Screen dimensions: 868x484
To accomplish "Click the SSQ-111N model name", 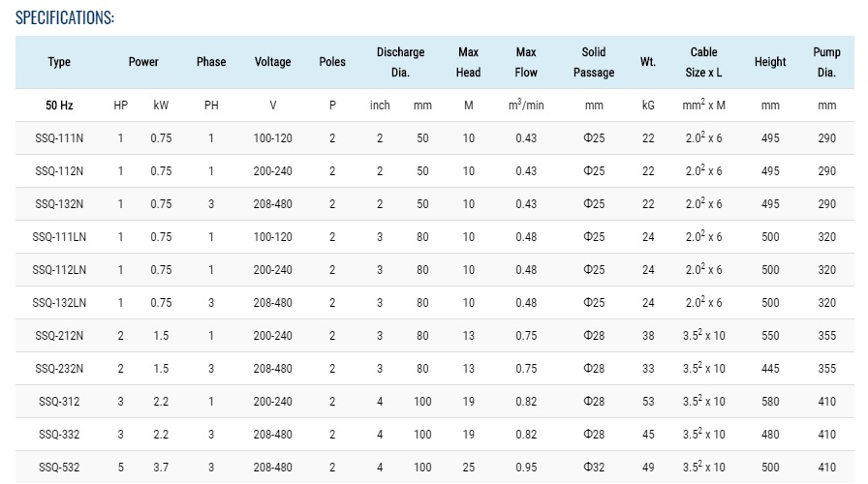I will [59, 138].
